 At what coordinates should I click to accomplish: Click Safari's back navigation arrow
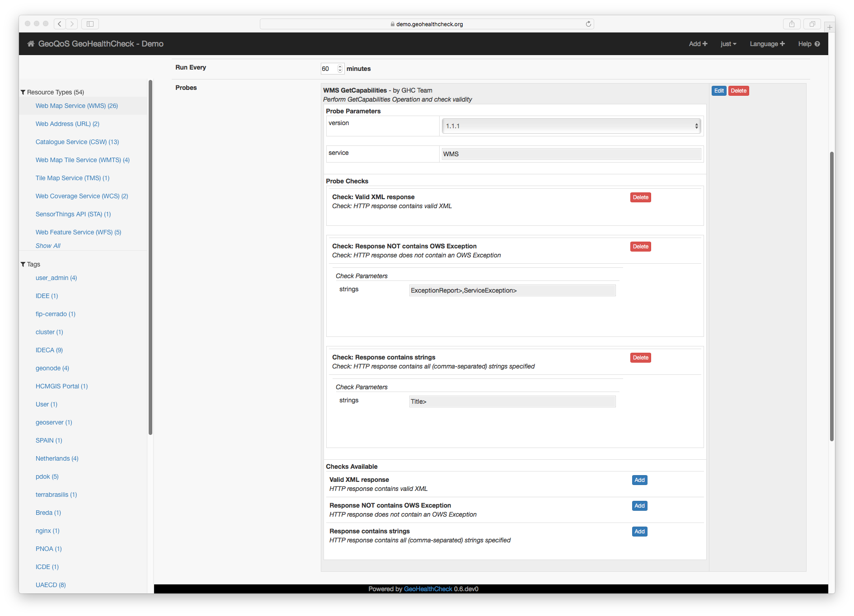click(x=60, y=24)
